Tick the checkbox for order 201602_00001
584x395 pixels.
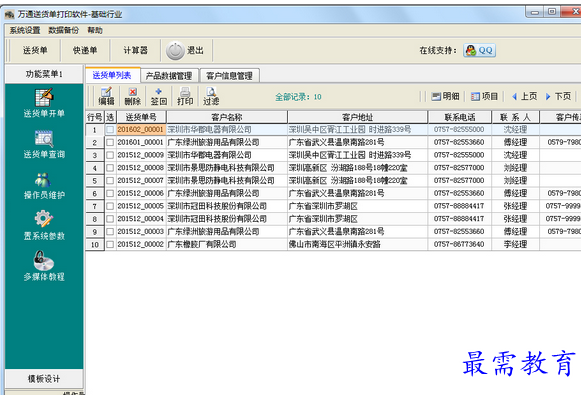110,130
